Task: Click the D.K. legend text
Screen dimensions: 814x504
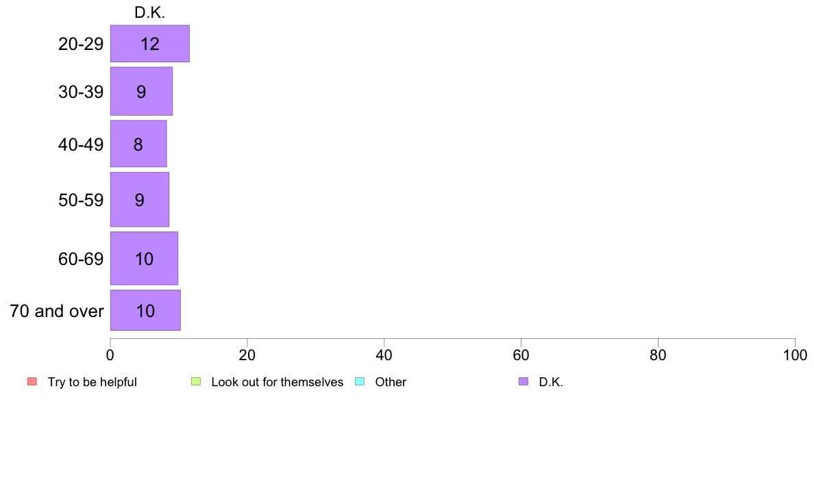Action: click(551, 382)
